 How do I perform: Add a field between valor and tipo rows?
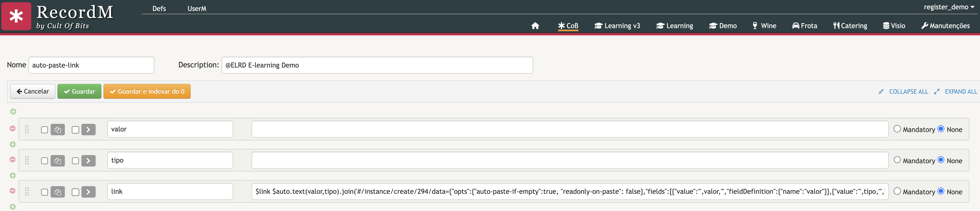[13, 144]
